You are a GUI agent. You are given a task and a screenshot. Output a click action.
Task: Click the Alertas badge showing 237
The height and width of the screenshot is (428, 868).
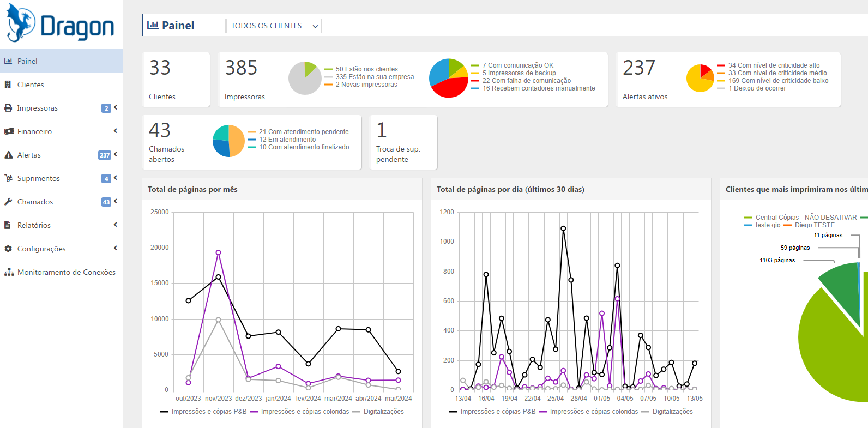tap(105, 155)
